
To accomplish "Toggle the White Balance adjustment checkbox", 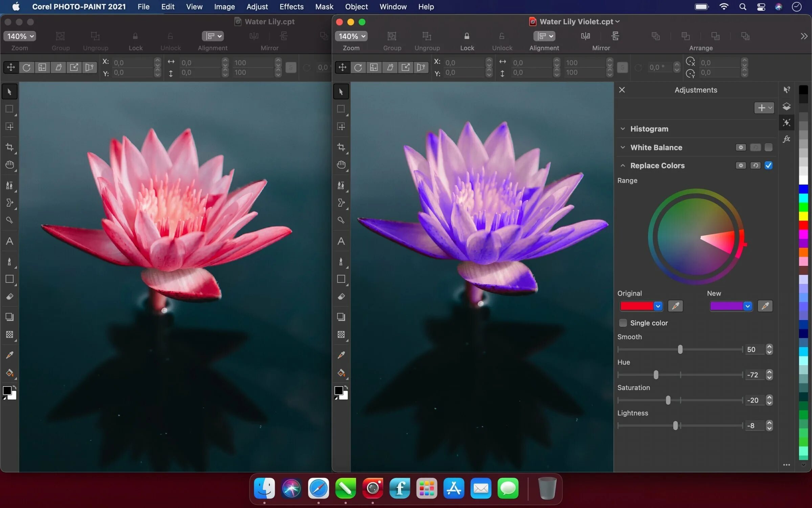I will point(768,147).
